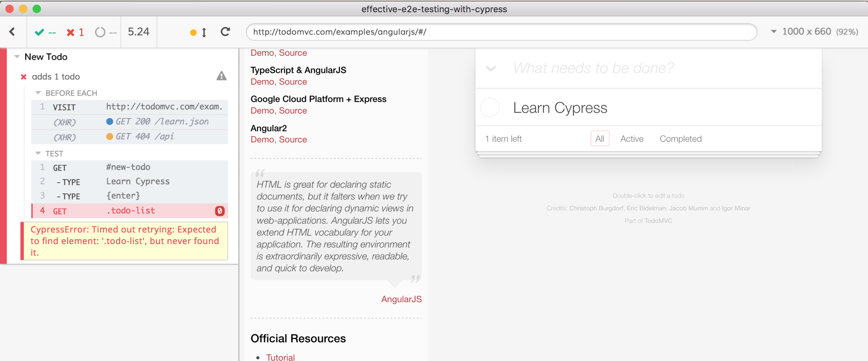Collapse the TEST section
868x361 pixels.
coord(38,153)
